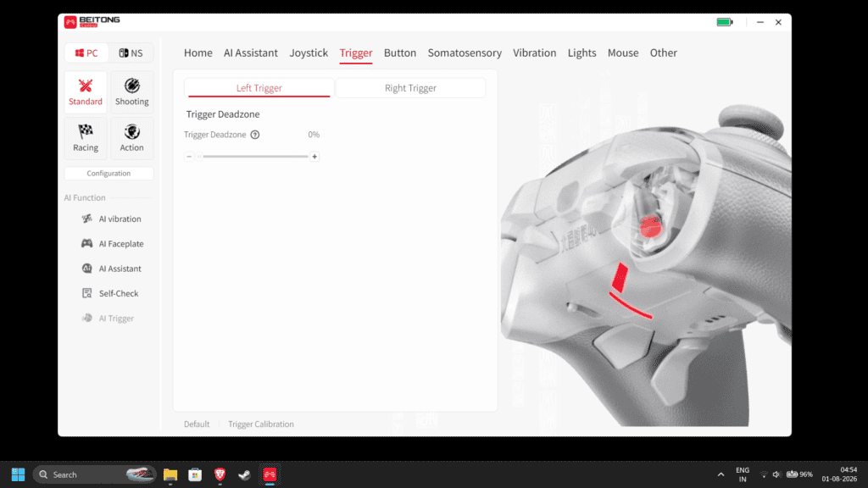Open File Explorer from taskbar
The width and height of the screenshot is (868, 488).
(x=170, y=474)
